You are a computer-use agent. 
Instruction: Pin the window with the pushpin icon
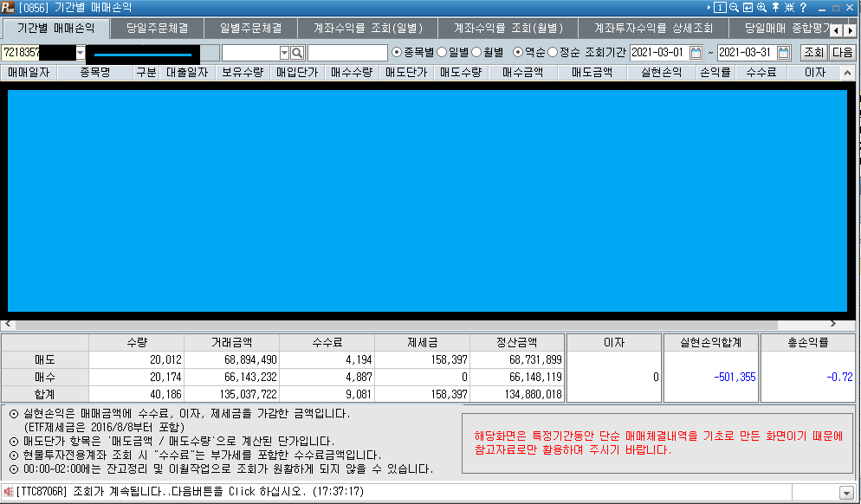(x=775, y=8)
